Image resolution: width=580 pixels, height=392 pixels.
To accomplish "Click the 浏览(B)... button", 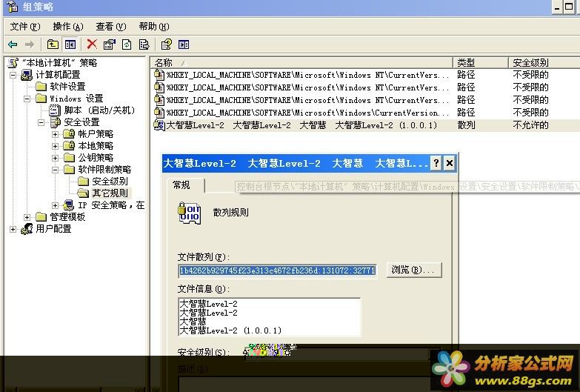I will [x=414, y=270].
